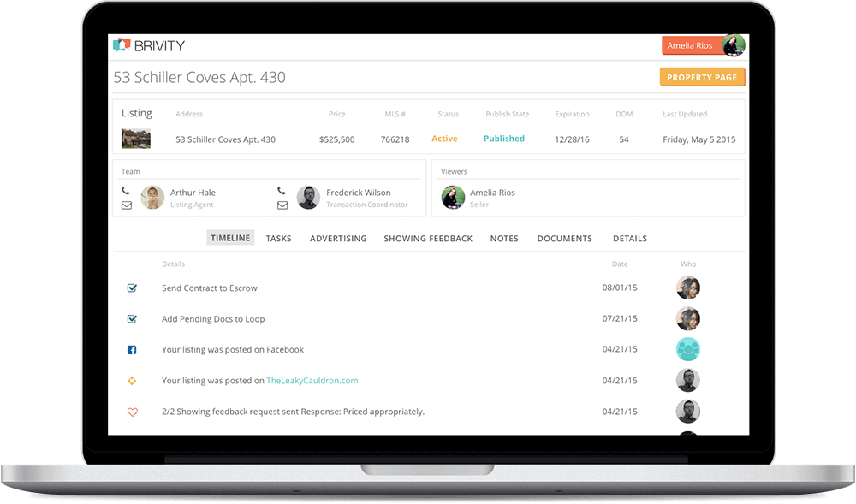Open TheLeakyCauldron.com link
This screenshot has height=504, width=856.
312,381
